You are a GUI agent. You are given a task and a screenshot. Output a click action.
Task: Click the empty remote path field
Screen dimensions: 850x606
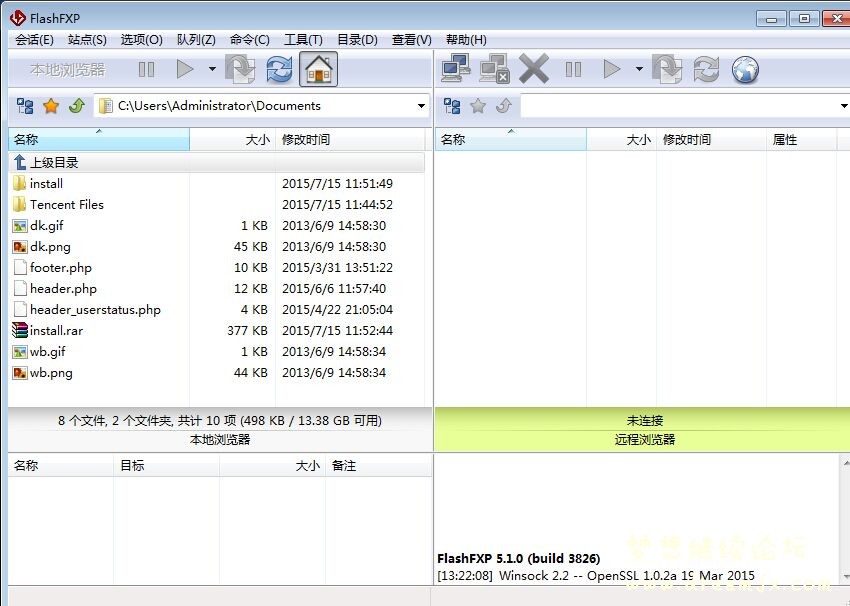685,106
